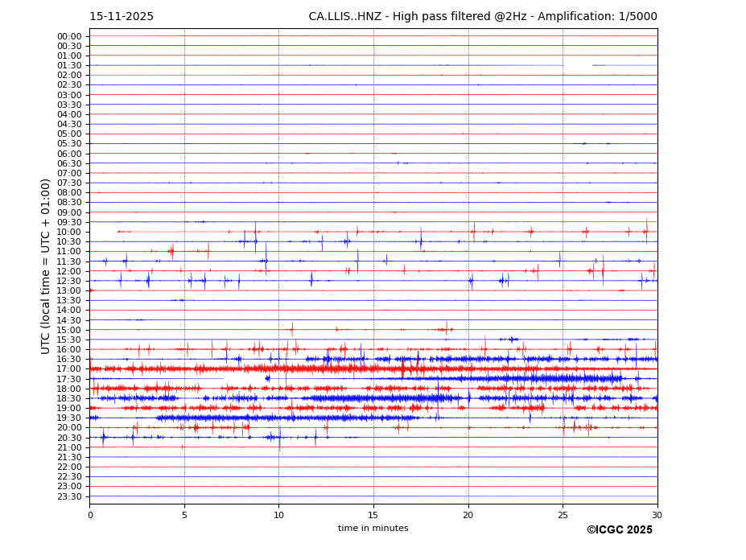Click the 30 tick on the minutes axis

click(x=657, y=515)
